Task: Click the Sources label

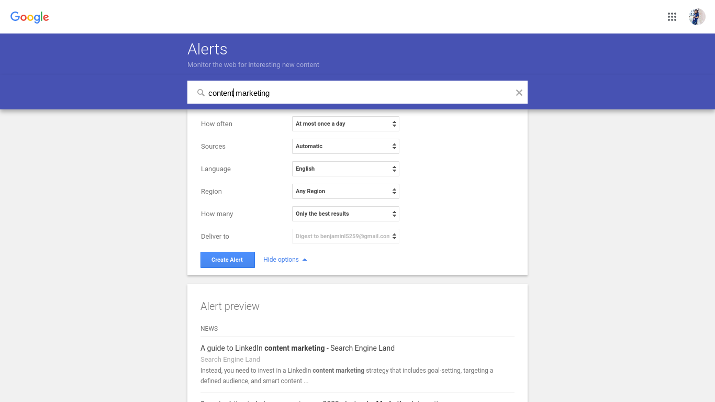Action: (x=213, y=146)
